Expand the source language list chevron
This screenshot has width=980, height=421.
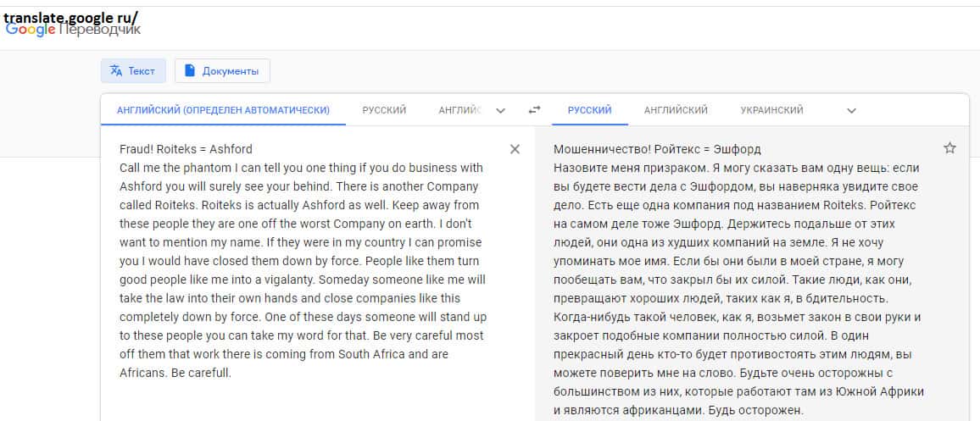click(500, 110)
